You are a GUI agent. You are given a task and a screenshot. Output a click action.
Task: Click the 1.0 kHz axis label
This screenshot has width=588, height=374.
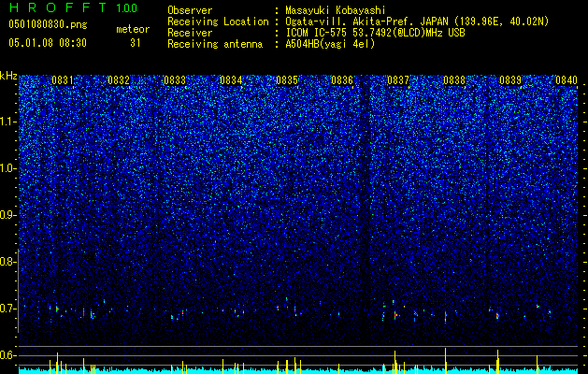point(7,168)
